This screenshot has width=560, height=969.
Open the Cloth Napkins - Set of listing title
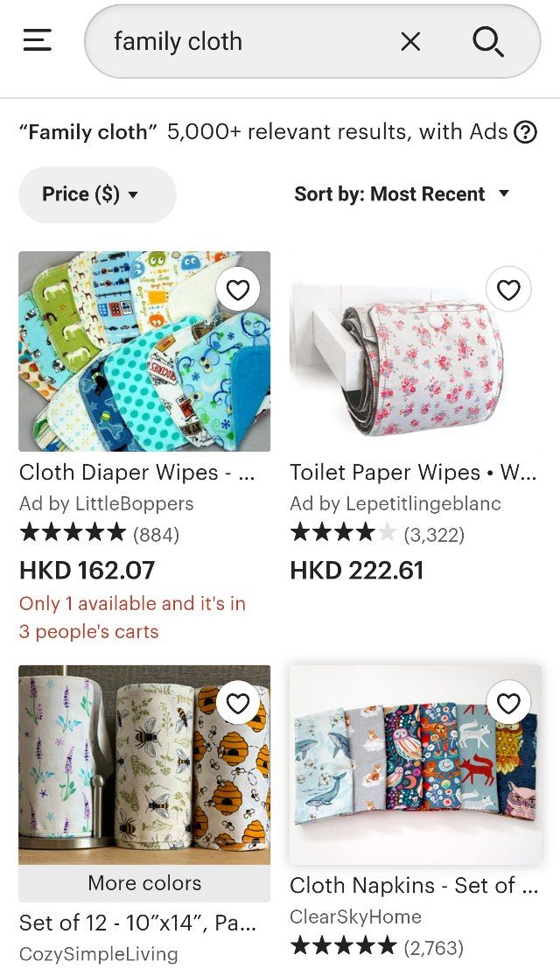point(413,886)
